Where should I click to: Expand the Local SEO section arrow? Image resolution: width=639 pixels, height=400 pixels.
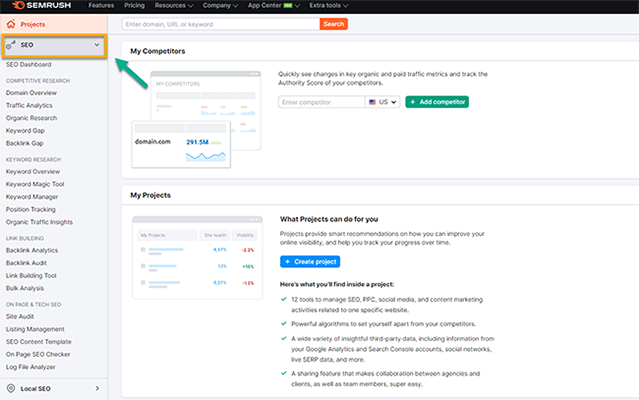(97, 388)
